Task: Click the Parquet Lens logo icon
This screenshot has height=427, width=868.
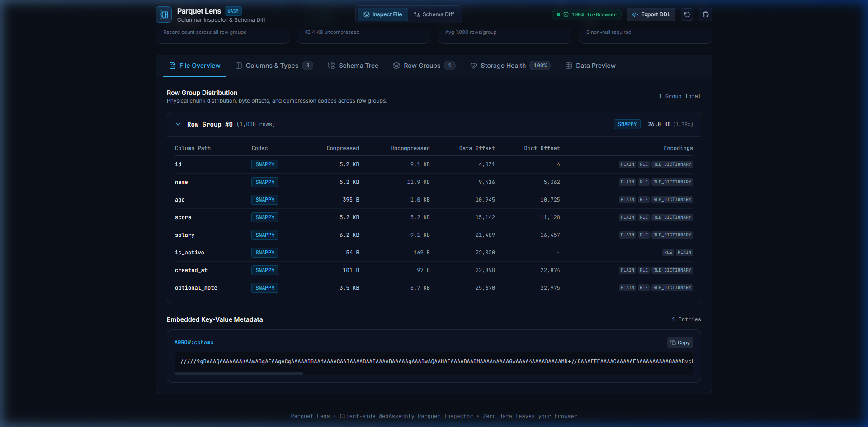Action: coord(164,14)
